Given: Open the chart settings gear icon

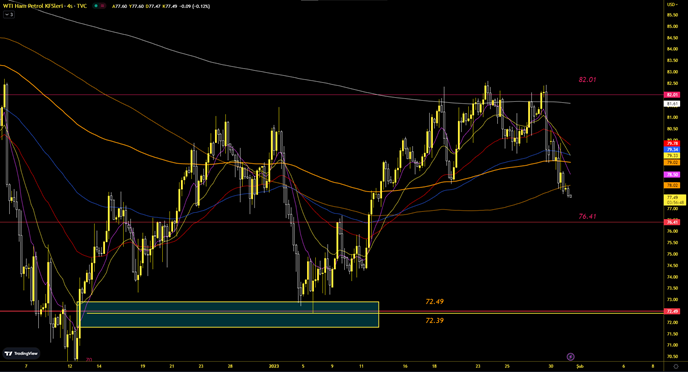Looking at the screenshot, I should [676, 366].
